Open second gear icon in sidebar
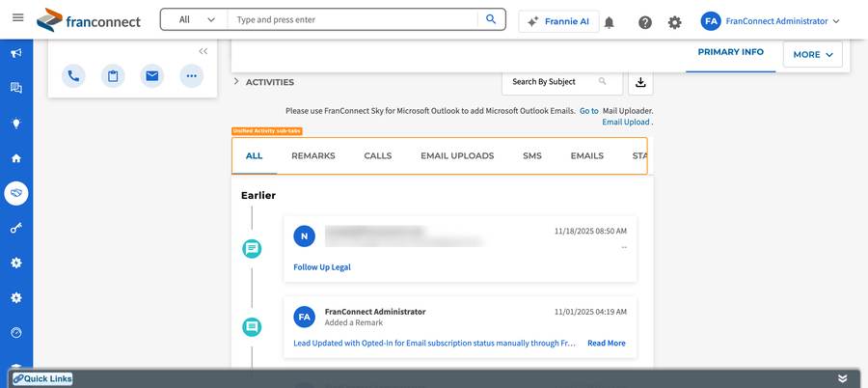This screenshot has height=388, width=868. pyautogui.click(x=16, y=297)
